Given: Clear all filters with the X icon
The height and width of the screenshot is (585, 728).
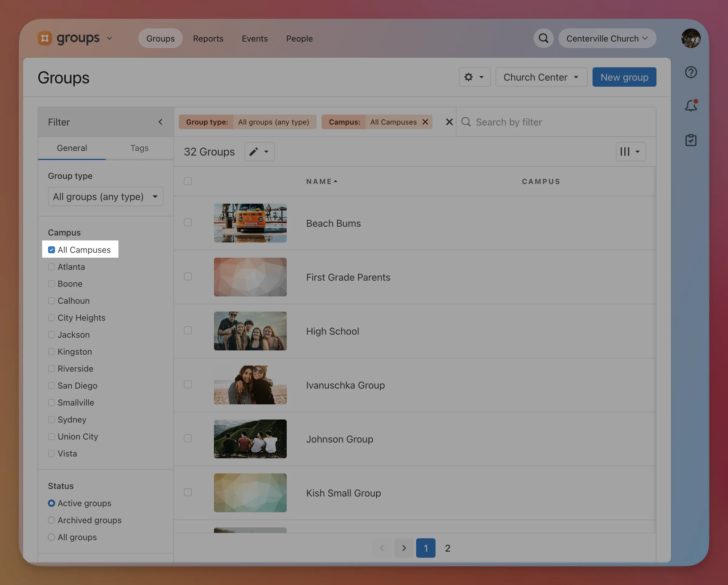Looking at the screenshot, I should point(449,122).
